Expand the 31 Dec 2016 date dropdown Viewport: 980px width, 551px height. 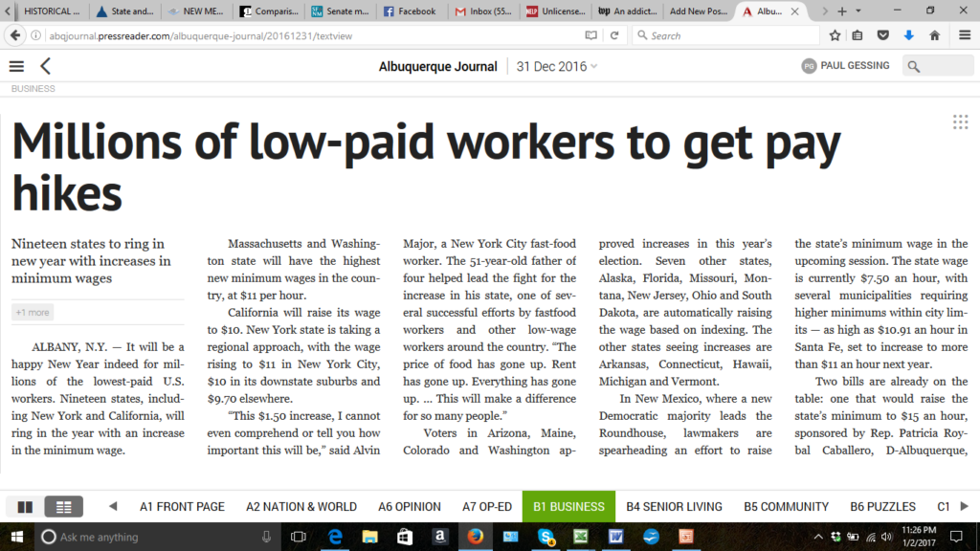click(x=557, y=66)
